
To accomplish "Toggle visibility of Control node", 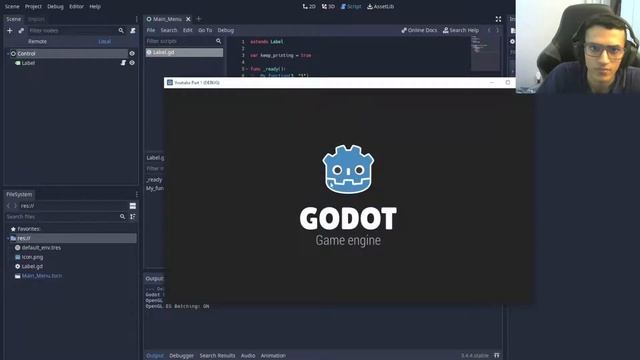I will point(132,53).
